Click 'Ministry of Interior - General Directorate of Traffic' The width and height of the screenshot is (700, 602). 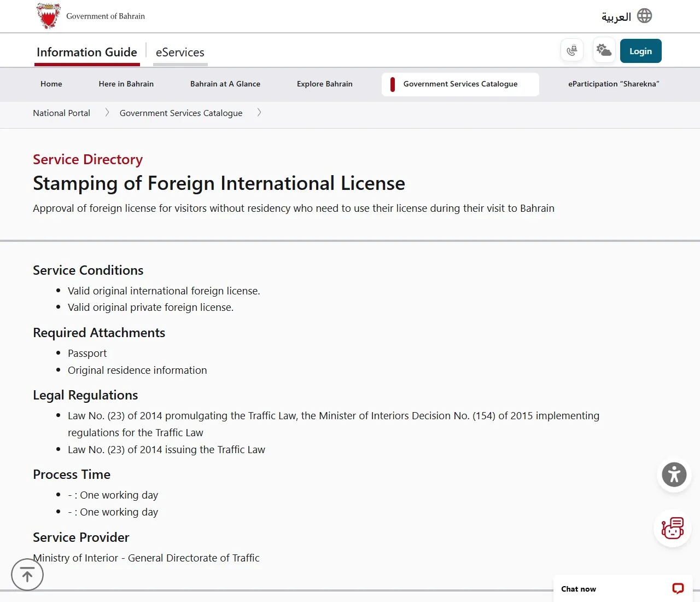coord(146,558)
